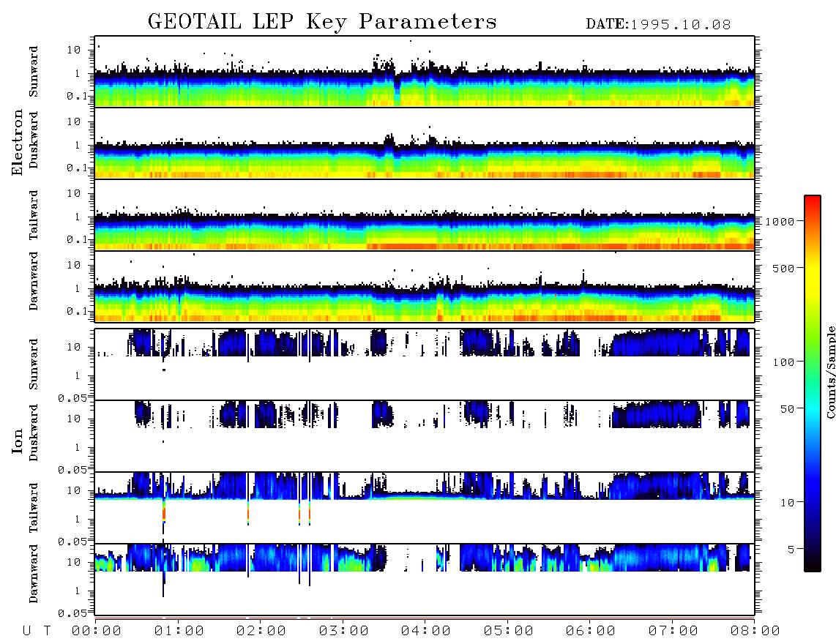
Task: Click the Counts/Sample color bar title
Action: (830, 372)
